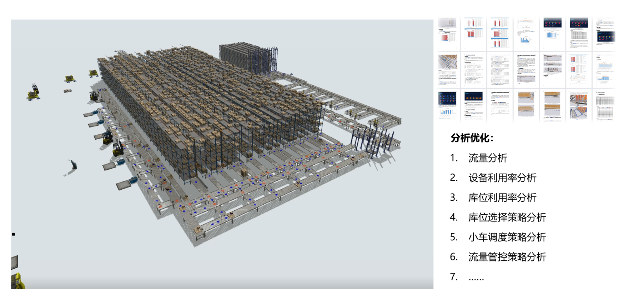Image resolution: width=644 pixels, height=300 pixels.
Task: Open the thumbnail starting with a 3D conveyor picture
Action: click(447, 70)
